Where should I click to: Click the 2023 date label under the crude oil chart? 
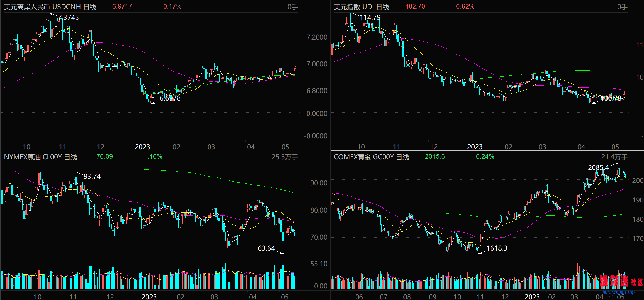(x=149, y=297)
